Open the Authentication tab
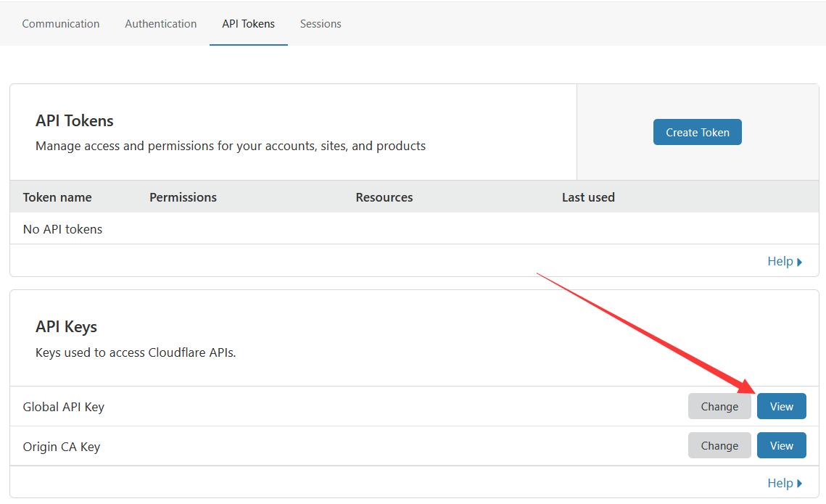Viewport: 826px width, 504px height. click(160, 24)
